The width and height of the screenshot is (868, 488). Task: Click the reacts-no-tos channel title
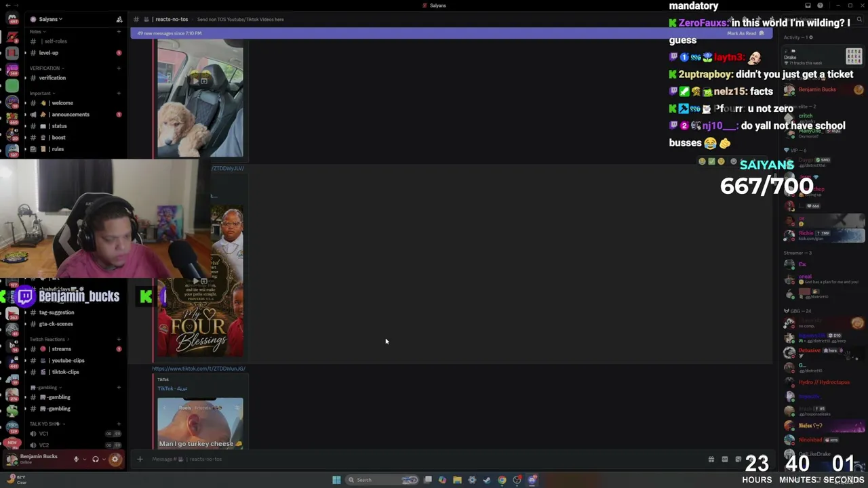170,19
